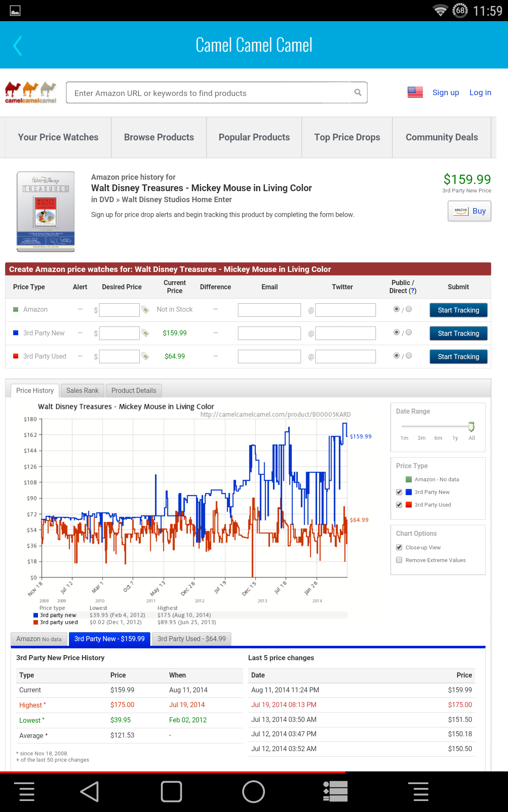The height and width of the screenshot is (812, 508).
Task: Start Tracking the 3rd Party Used price
Action: 458,357
